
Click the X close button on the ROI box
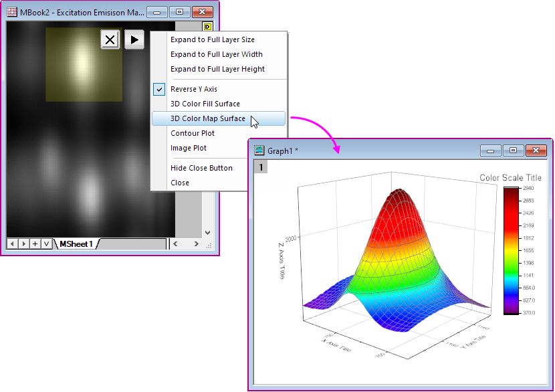point(110,40)
